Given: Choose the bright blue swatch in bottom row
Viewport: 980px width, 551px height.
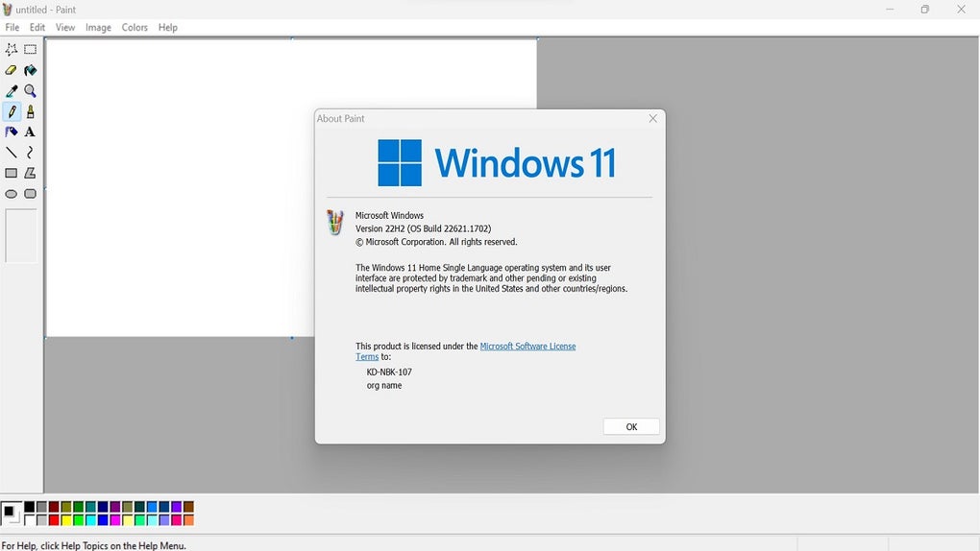Looking at the screenshot, I should click(103, 519).
